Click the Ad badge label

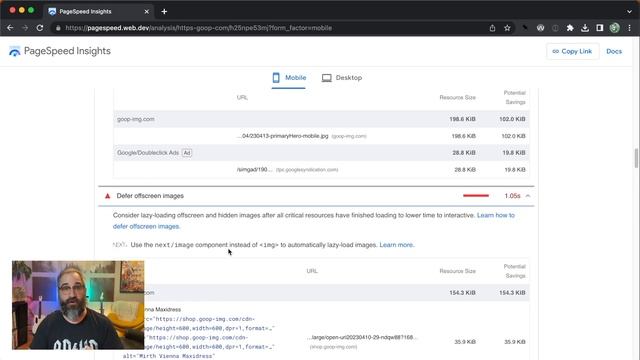(x=187, y=153)
